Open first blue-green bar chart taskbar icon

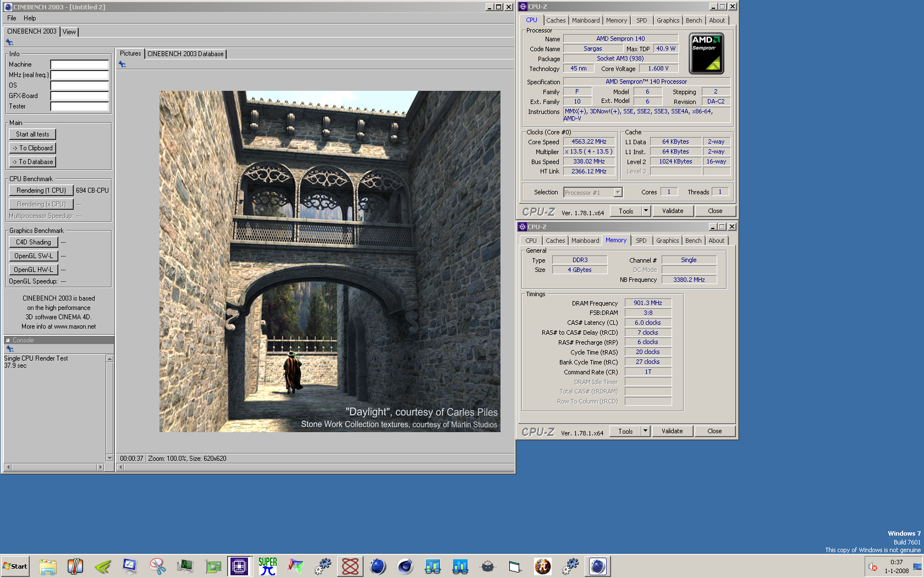(x=433, y=566)
